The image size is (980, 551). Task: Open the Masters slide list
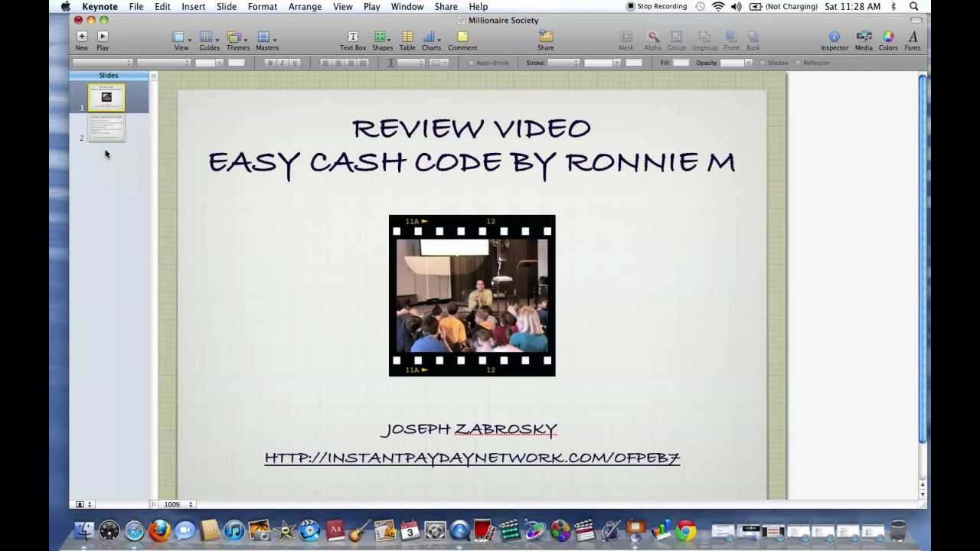coord(266,41)
